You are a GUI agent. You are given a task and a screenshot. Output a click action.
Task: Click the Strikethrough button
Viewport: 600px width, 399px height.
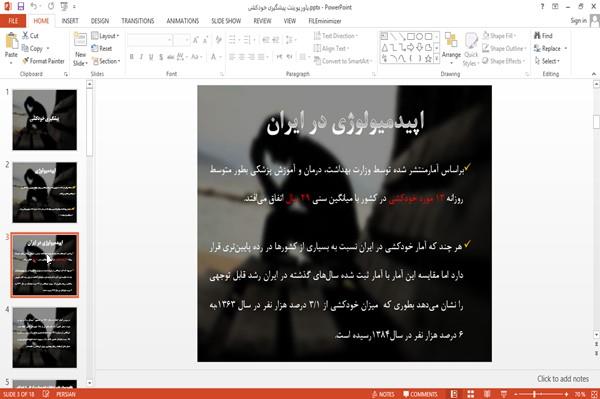(171, 57)
